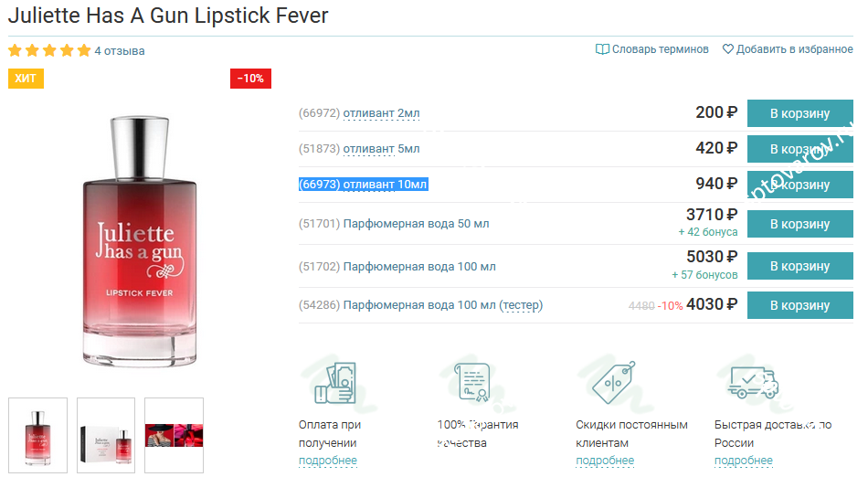Click the Оплата при получении text
The height and width of the screenshot is (477, 868).
[x=329, y=434]
